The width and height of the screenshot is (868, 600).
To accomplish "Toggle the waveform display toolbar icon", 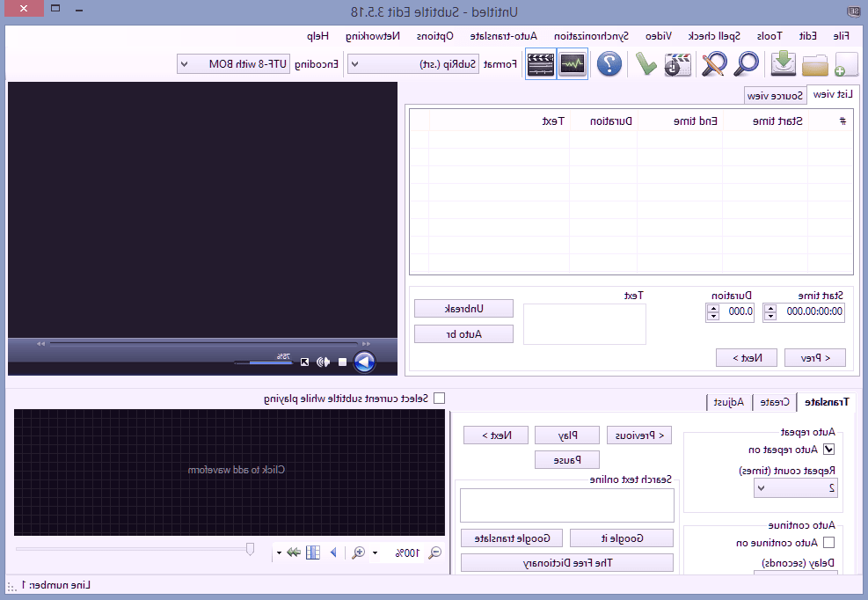I will (573, 64).
